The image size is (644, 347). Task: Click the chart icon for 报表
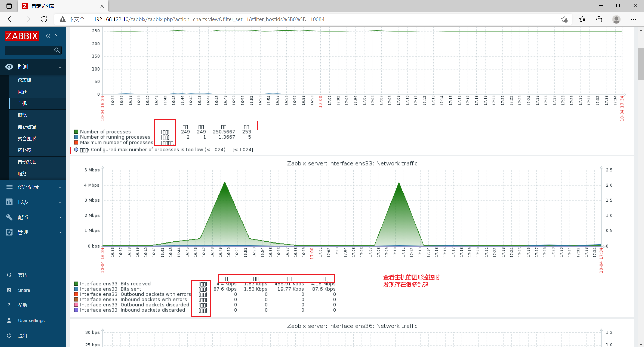point(9,202)
